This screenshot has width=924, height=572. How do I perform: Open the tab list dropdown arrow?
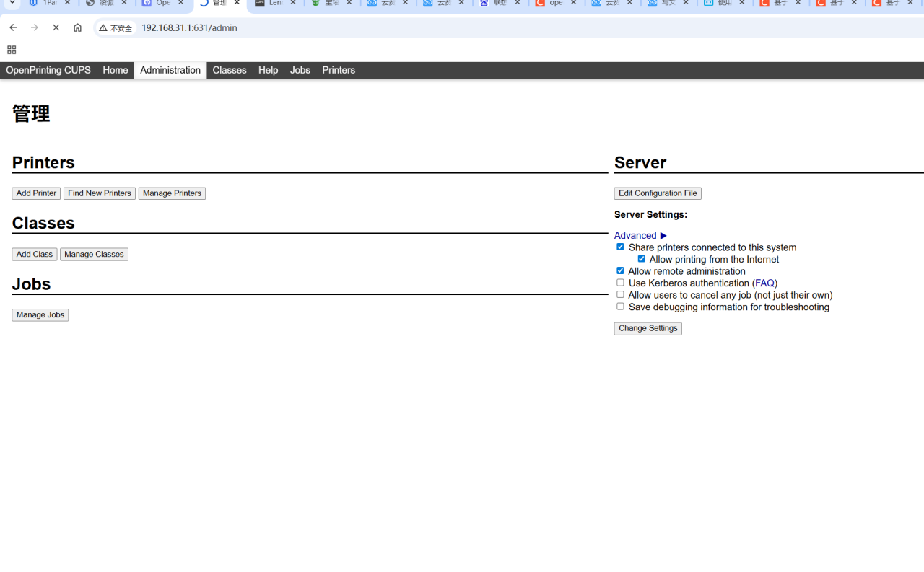12,4
